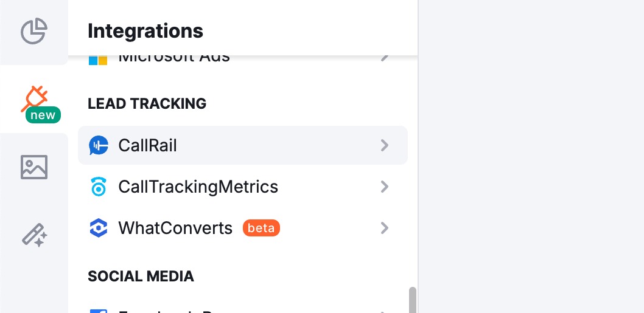644x313 pixels.
Task: Click the magic wand sparkle icon
Action: pos(34,235)
